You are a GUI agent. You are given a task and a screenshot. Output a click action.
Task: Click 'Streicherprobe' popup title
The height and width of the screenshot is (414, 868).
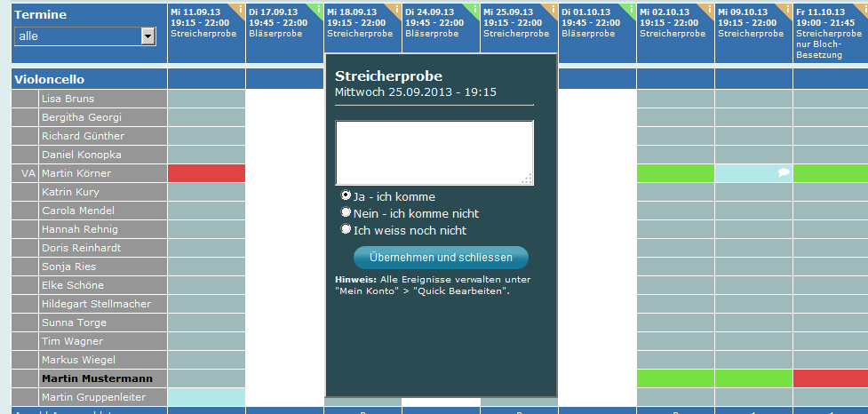click(x=388, y=76)
